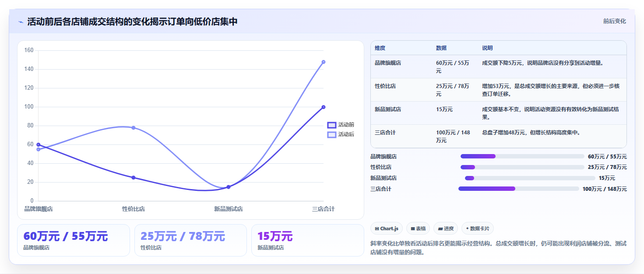Click the 前后变化 label in header
Image resolution: width=644 pixels, height=274 pixels.
(615, 21)
